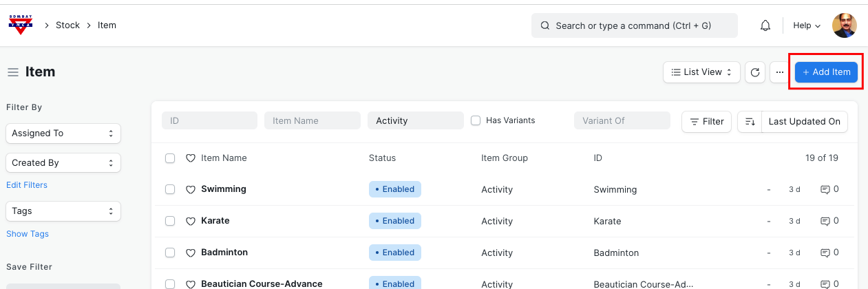Open the three-dots more options menu
This screenshot has height=289, width=868.
pyautogui.click(x=779, y=72)
